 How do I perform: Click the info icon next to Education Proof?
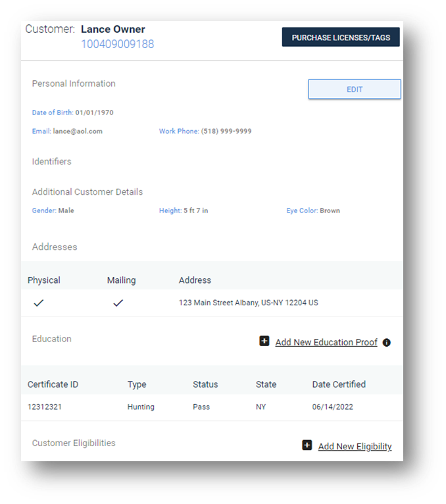pos(387,343)
